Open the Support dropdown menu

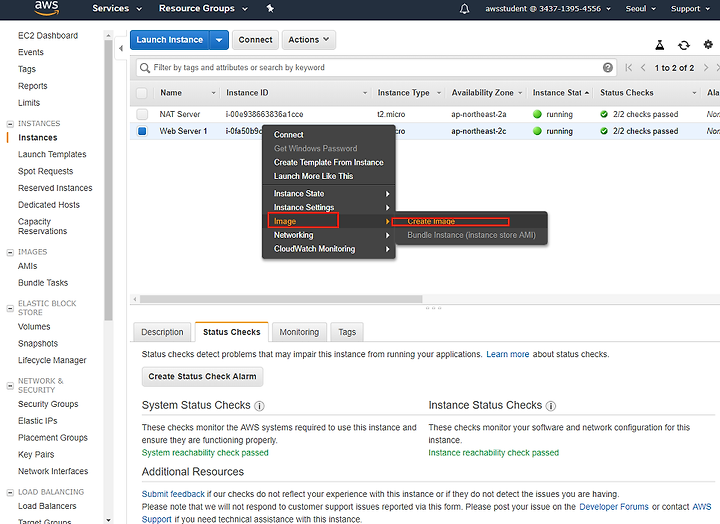pos(690,9)
